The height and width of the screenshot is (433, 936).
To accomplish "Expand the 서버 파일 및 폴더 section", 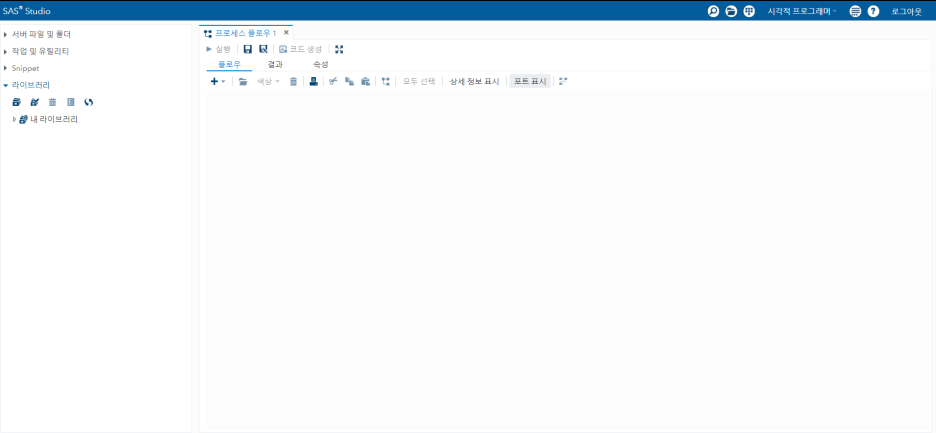I will pos(6,35).
